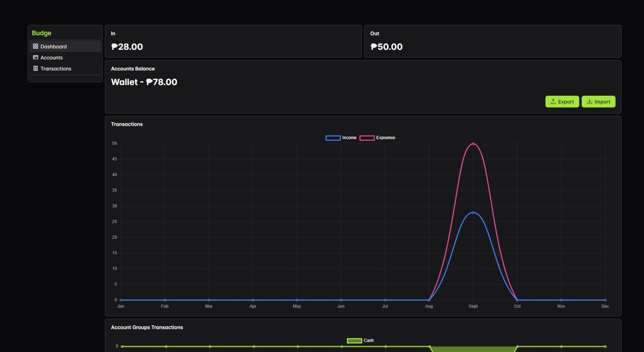Toggle Expsense dataset in chart legend
Viewport: 644px width, 352px height.
[377, 138]
